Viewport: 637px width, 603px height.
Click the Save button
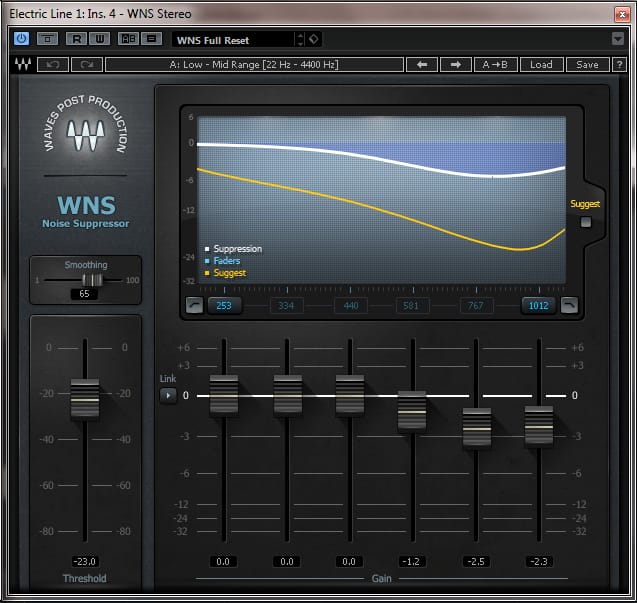pos(587,65)
